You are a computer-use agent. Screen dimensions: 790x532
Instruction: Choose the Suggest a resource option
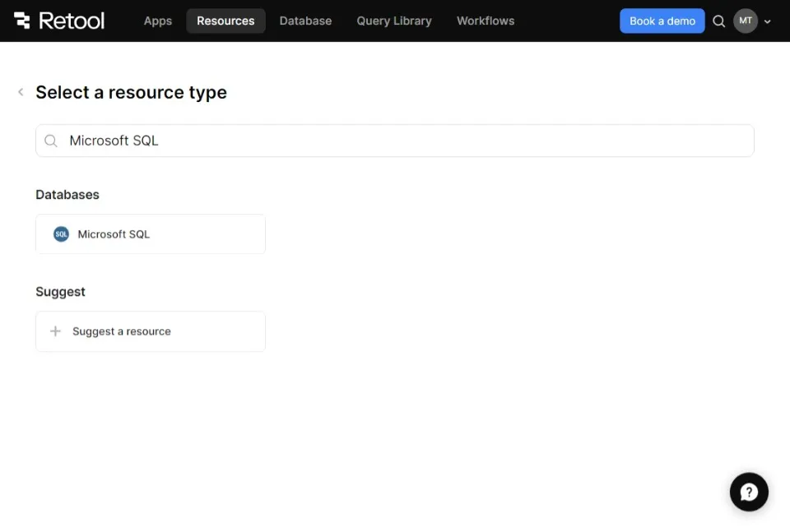[x=122, y=331]
